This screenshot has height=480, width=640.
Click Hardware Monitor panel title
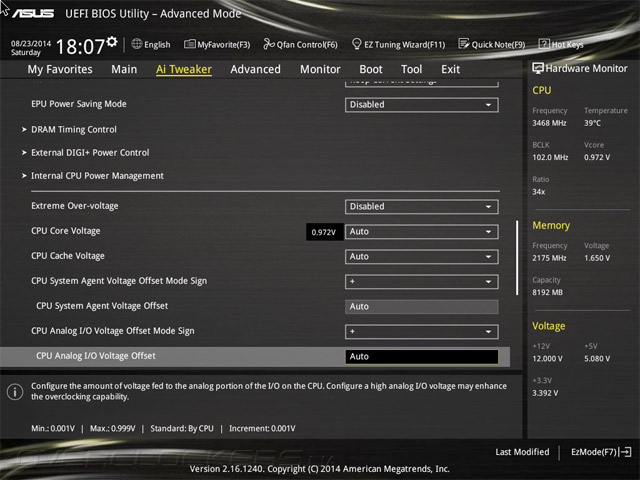[587, 69]
